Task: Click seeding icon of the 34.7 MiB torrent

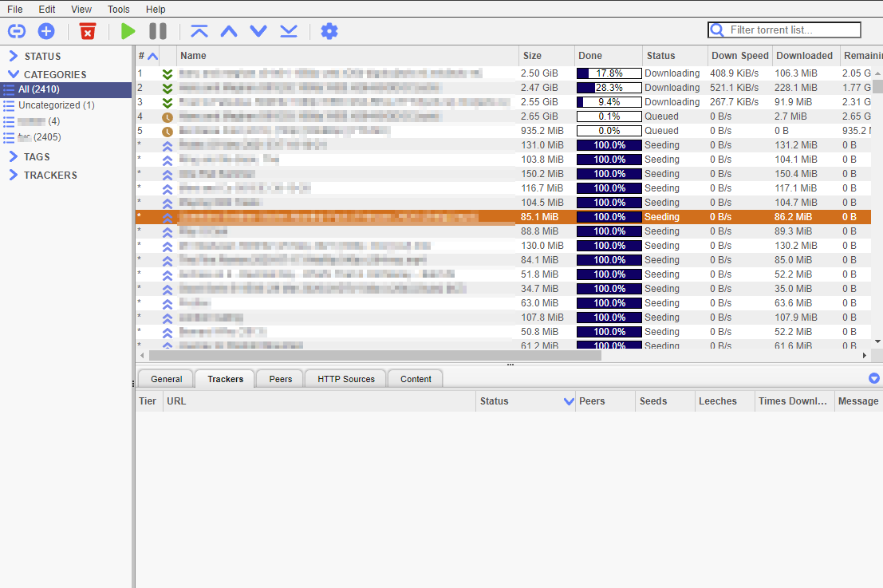Action: [x=168, y=290]
